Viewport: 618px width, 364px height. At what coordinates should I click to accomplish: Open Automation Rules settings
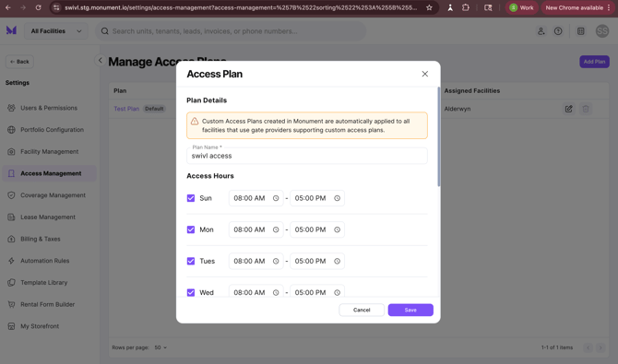pos(49,261)
